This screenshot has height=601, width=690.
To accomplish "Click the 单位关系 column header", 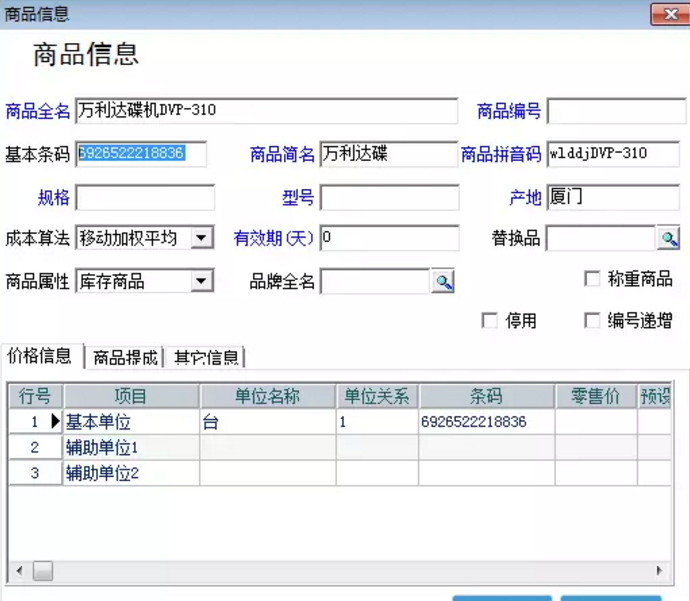I will [377, 396].
